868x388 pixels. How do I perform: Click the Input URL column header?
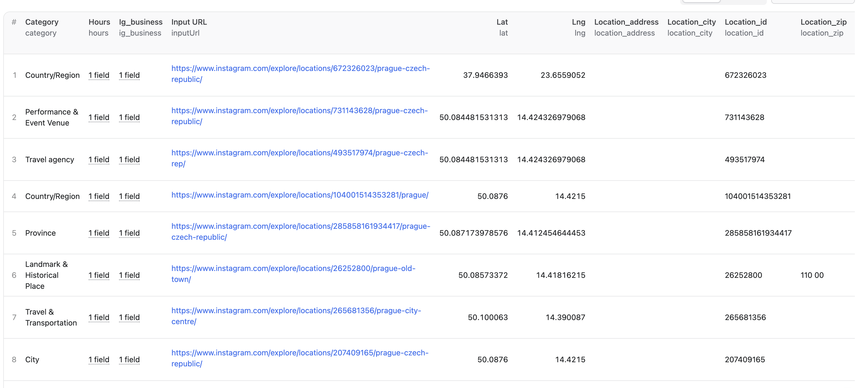189,22
